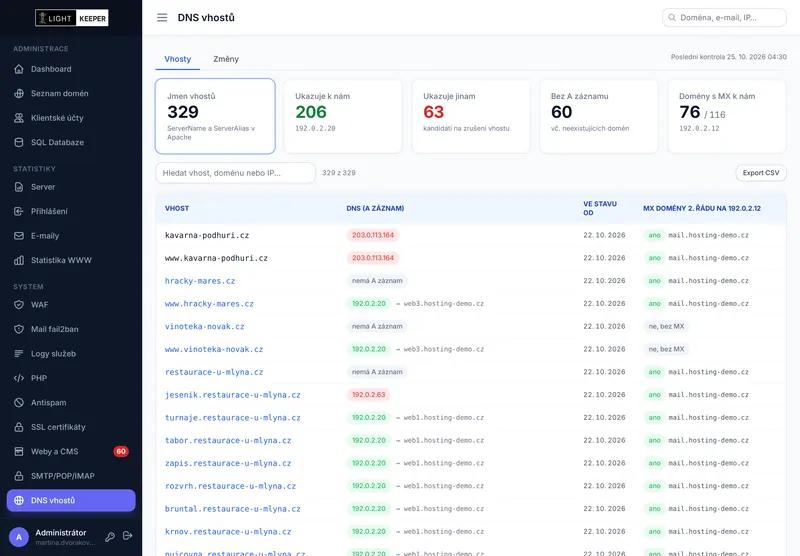Click the Dashboard home icon
The width and height of the screenshot is (800, 556).
point(19,69)
